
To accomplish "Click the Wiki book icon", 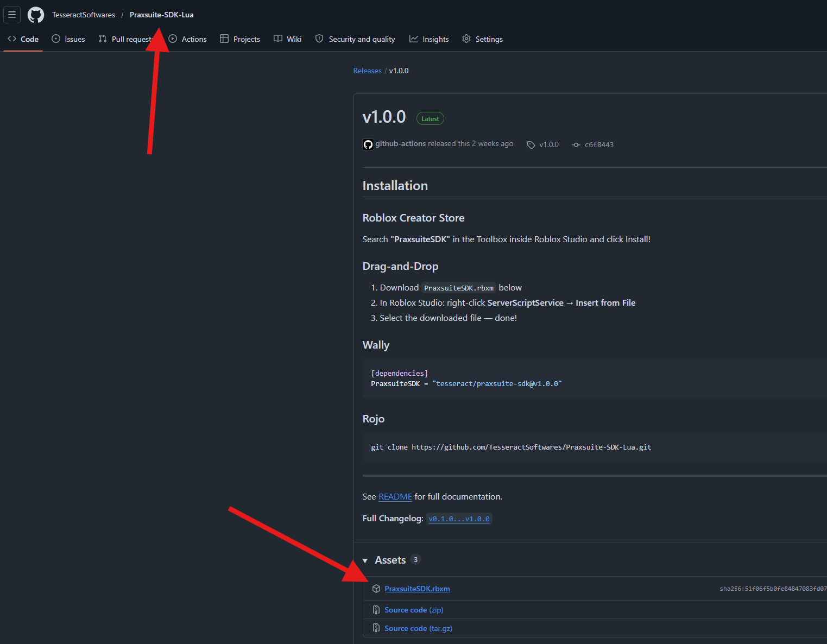I will click(278, 39).
